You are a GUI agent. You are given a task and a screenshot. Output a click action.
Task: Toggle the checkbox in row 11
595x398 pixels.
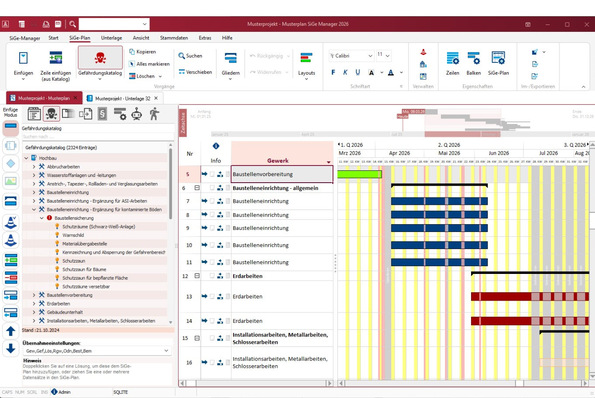tap(212, 262)
